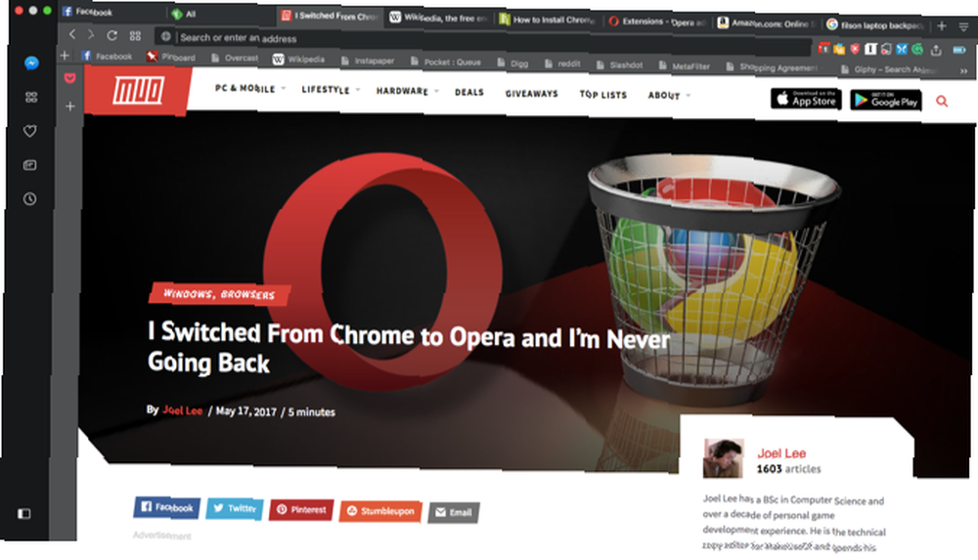The image size is (978, 560).
Task: Open Messenger in the Opera sidebar
Action: pyautogui.click(x=31, y=63)
